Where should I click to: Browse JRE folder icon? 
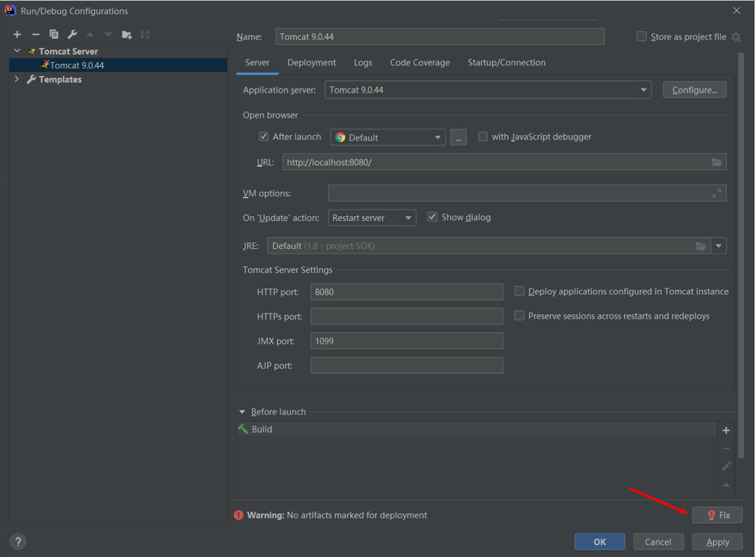pyautogui.click(x=701, y=246)
